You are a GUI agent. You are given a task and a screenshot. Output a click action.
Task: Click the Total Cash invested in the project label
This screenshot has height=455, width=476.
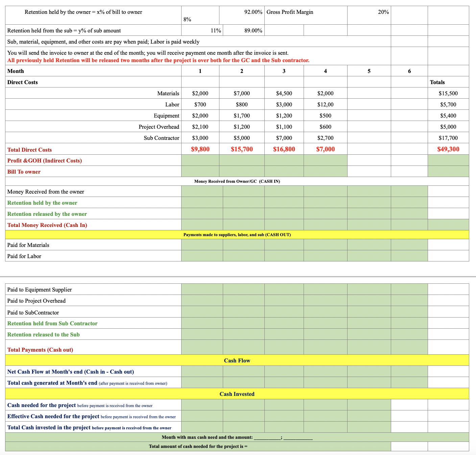(x=89, y=427)
